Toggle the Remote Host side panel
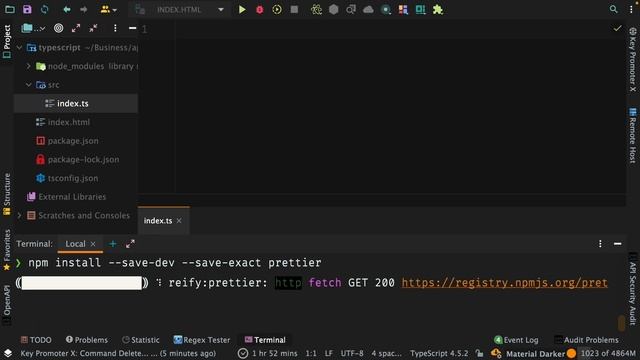Screen dimensions: 640x360 [x=633, y=136]
